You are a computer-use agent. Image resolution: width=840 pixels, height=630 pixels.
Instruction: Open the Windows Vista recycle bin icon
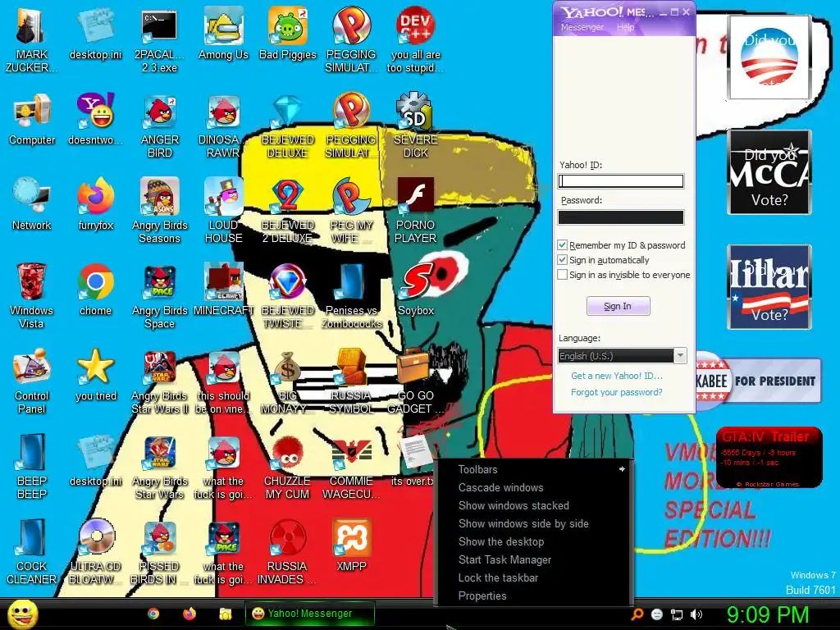click(32, 296)
